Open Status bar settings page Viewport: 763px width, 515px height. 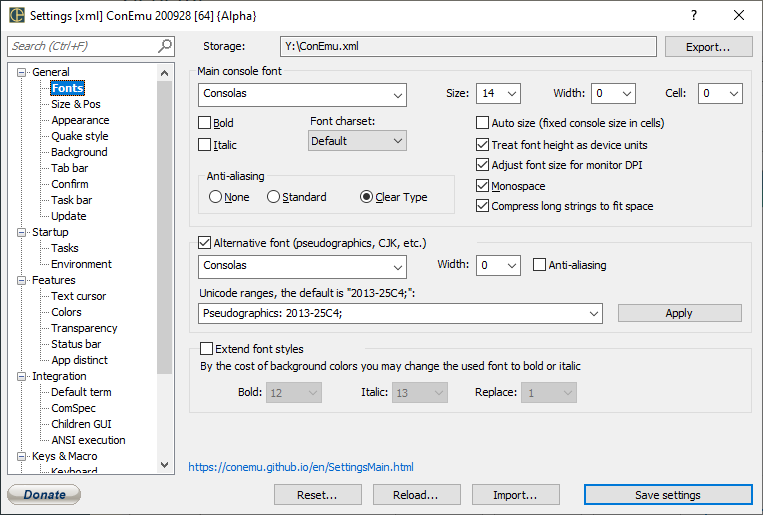point(76,344)
